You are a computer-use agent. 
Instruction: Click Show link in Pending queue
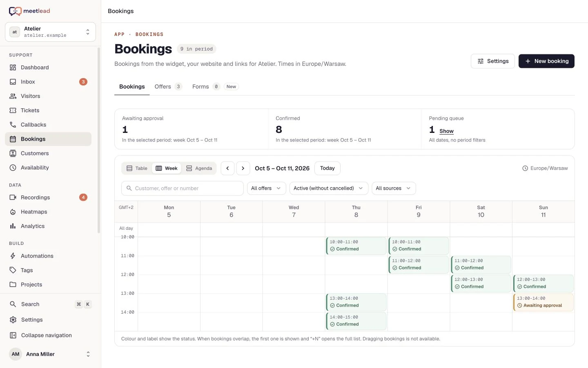(x=446, y=131)
